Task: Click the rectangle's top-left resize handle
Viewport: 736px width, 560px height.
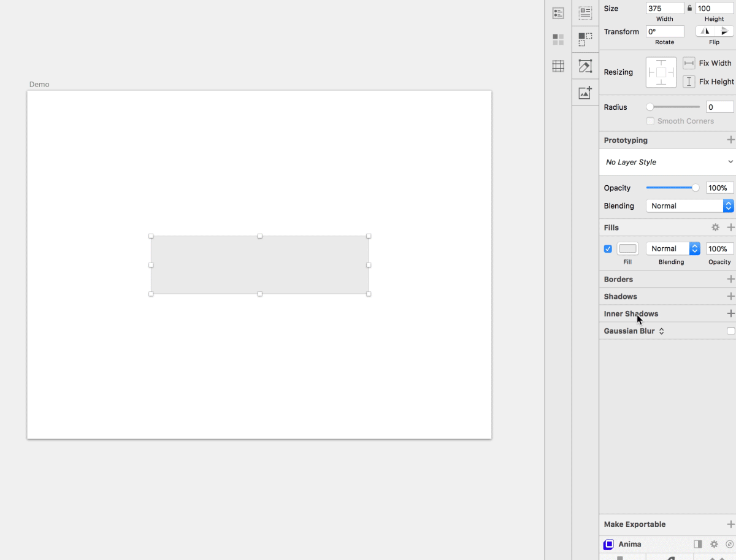Action: [151, 236]
